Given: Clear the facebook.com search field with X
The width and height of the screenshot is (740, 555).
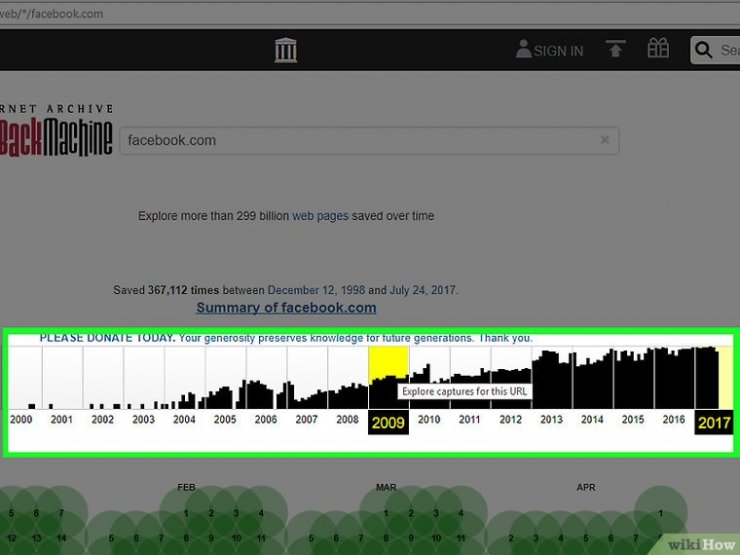Looking at the screenshot, I should (605, 140).
